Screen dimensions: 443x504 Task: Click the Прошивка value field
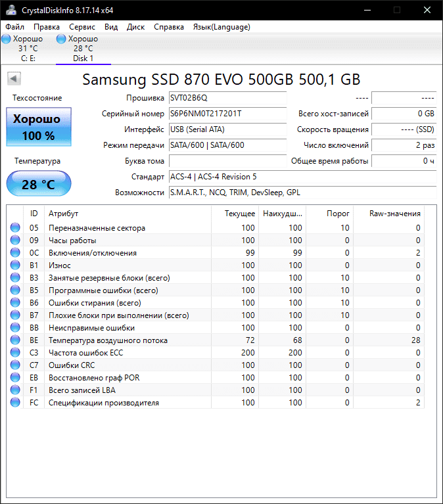[x=227, y=98]
